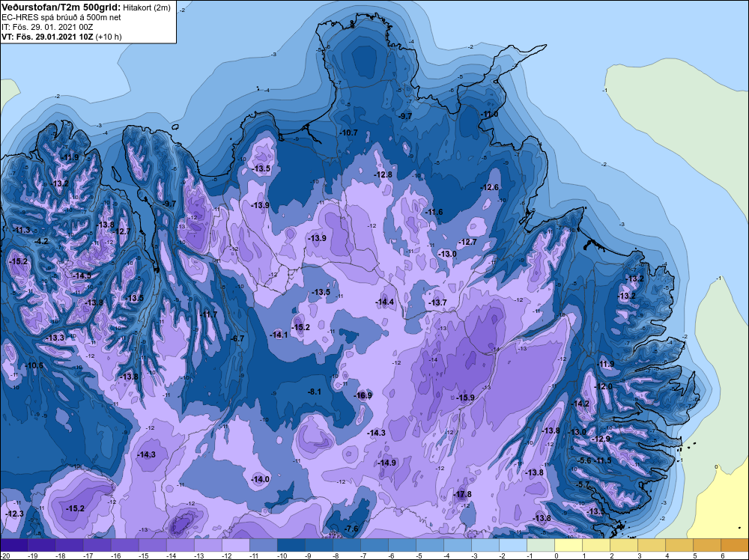Select the -6.7 temperature label
Viewport: 749px width, 560px height.
coord(237,338)
